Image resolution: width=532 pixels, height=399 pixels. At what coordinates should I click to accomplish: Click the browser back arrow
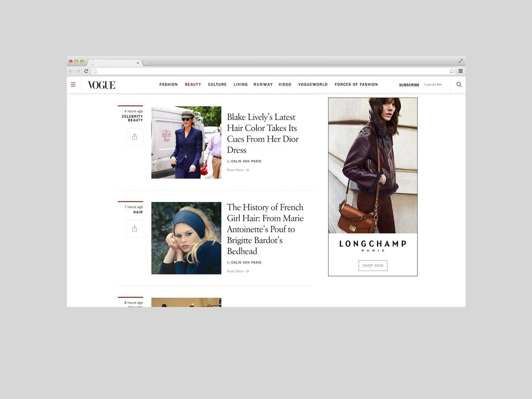[71, 71]
